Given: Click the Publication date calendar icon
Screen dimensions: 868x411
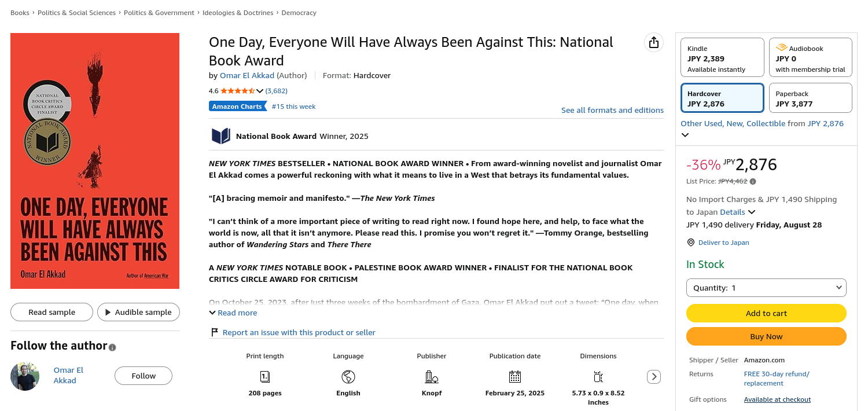Looking at the screenshot, I should [x=515, y=377].
